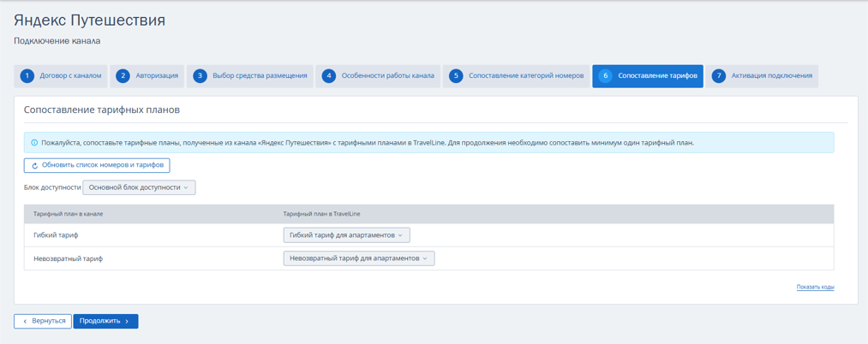The image size is (868, 344).
Task: Expand Невозвратный тариф для апартаментов dropdown
Action: coord(359,258)
